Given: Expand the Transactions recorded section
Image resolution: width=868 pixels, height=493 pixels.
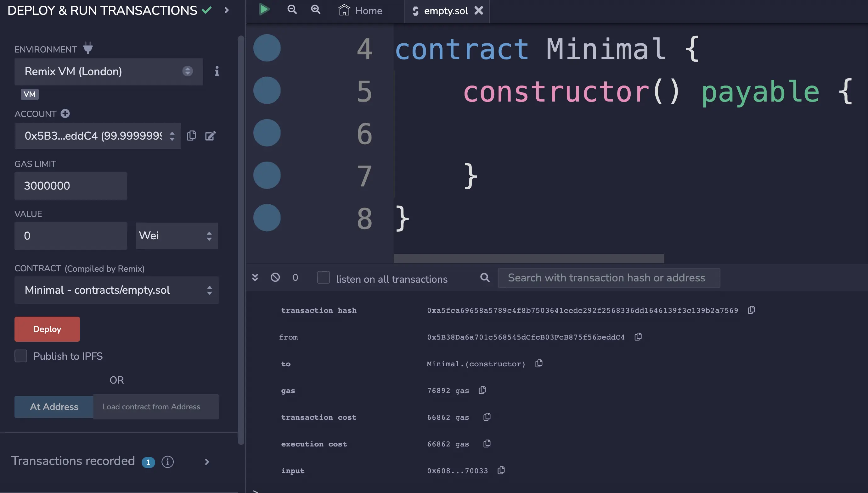Looking at the screenshot, I should (206, 461).
